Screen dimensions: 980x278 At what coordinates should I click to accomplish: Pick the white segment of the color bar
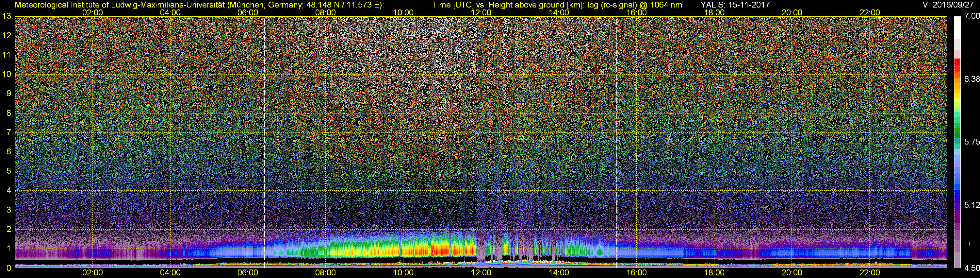click(x=957, y=27)
